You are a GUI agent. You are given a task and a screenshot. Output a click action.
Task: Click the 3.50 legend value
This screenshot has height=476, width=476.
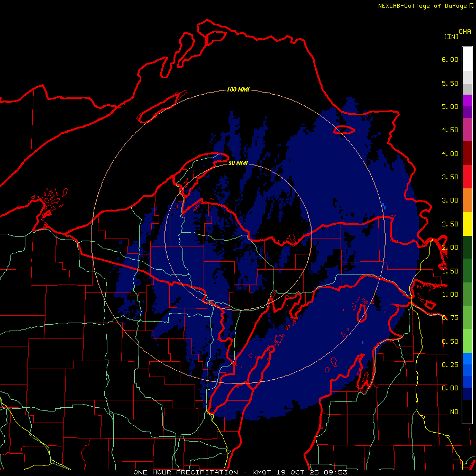coord(450,177)
